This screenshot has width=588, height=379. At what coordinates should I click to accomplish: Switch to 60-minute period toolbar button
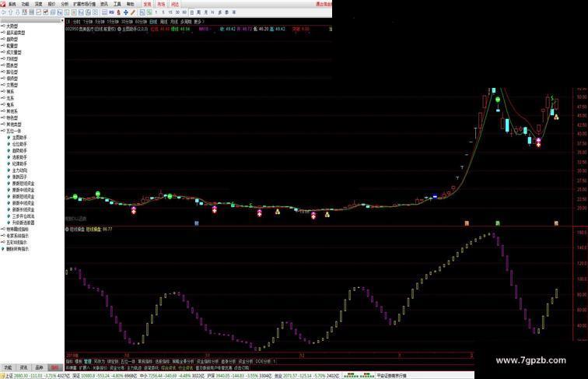[x=184, y=12]
